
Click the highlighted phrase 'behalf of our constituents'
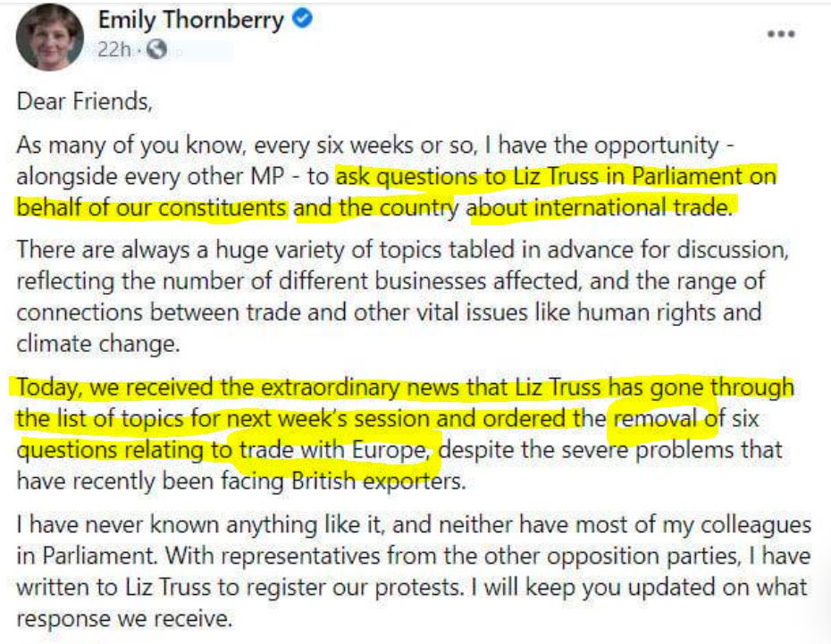pos(152,207)
